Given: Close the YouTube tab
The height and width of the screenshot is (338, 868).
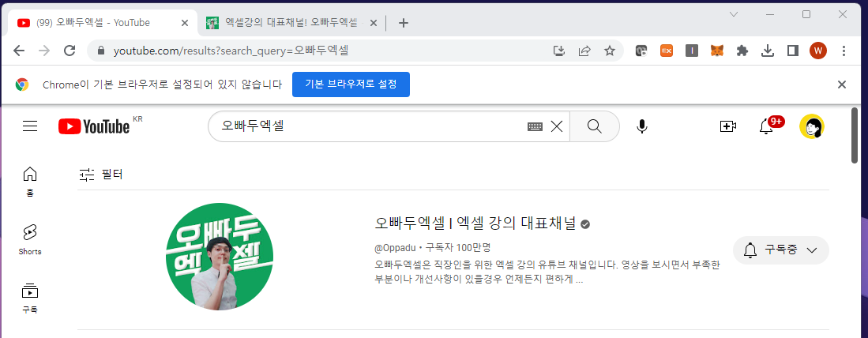Looking at the screenshot, I should 185,23.
